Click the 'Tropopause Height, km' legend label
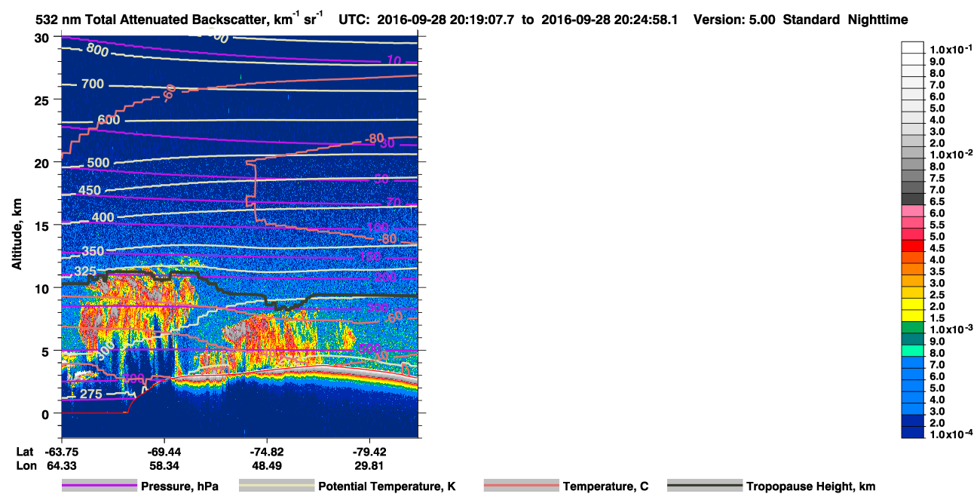 tap(810, 486)
